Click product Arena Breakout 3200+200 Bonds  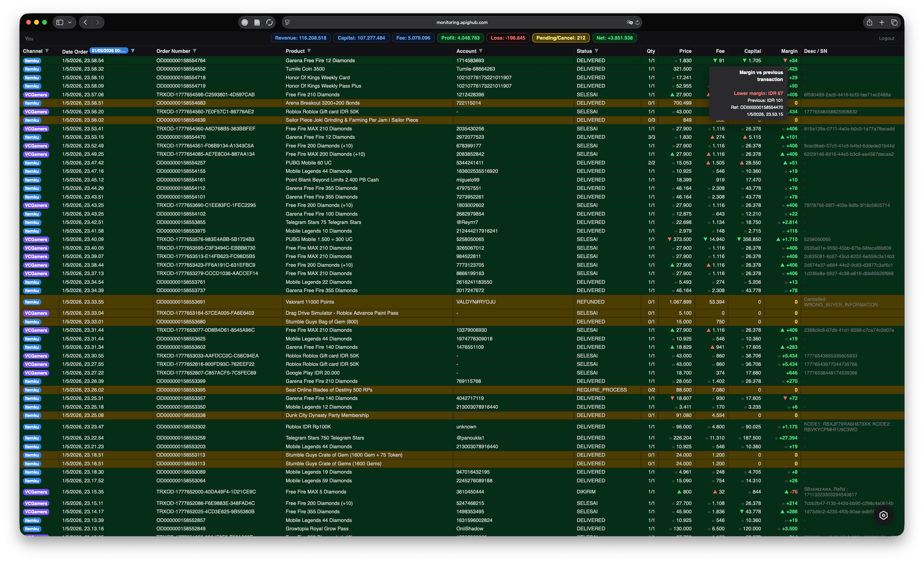point(322,103)
